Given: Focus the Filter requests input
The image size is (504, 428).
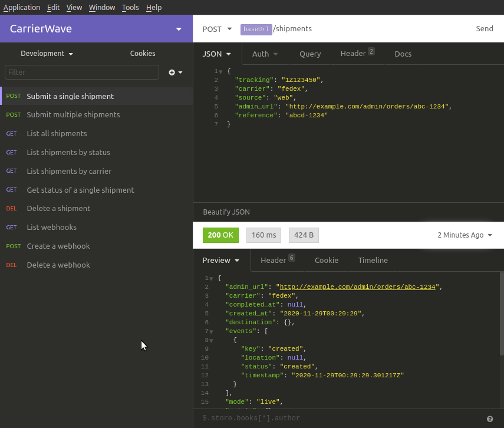Looking at the screenshot, I should point(82,73).
